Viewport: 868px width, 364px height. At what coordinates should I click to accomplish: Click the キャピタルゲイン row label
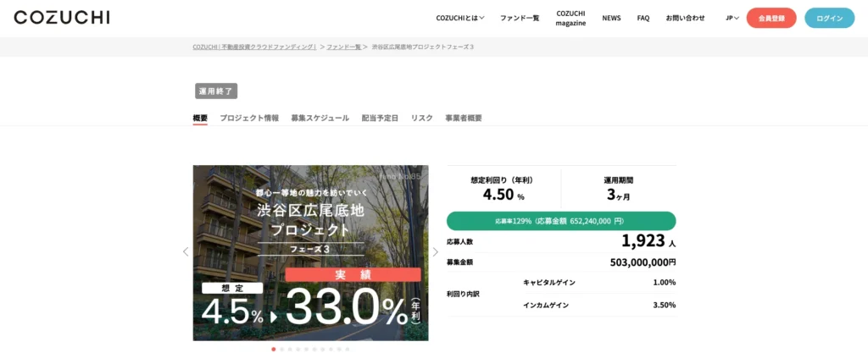click(x=549, y=282)
